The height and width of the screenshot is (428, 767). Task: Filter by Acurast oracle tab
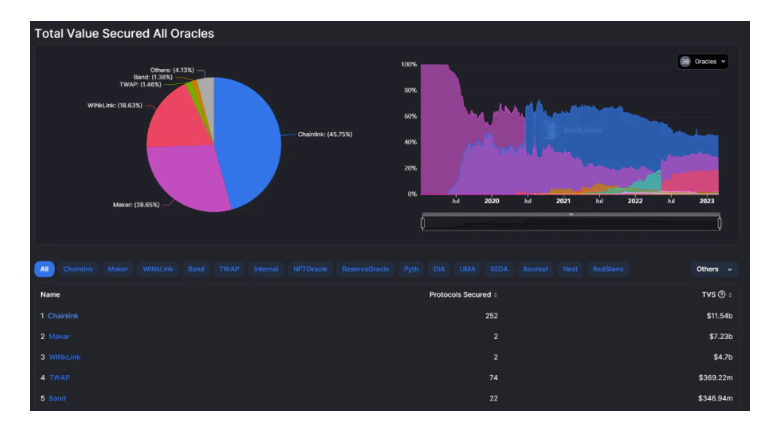(x=536, y=269)
